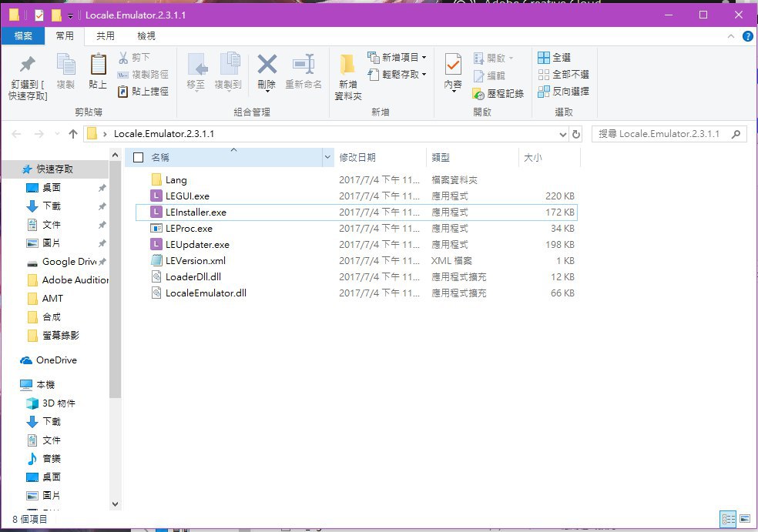Click the up arrow navigation icon
Viewport: 758px width, 532px height.
73,134
